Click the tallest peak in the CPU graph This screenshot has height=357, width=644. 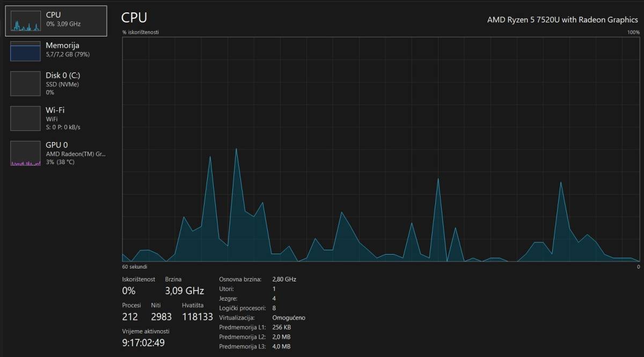[236, 150]
